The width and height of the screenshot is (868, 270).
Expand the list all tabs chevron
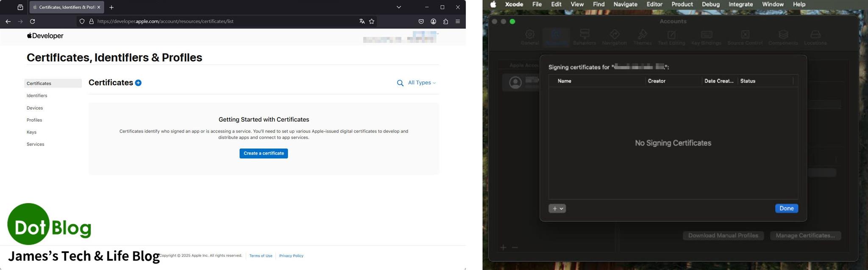(398, 7)
